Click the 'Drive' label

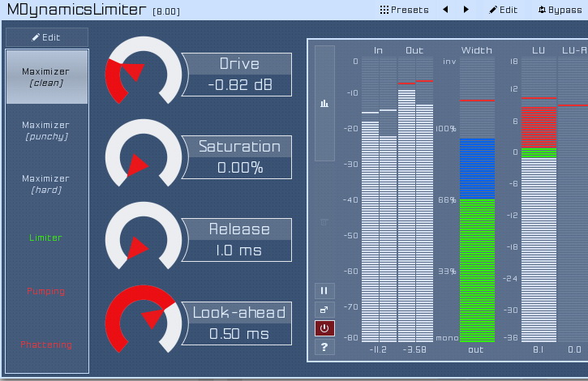pos(239,64)
